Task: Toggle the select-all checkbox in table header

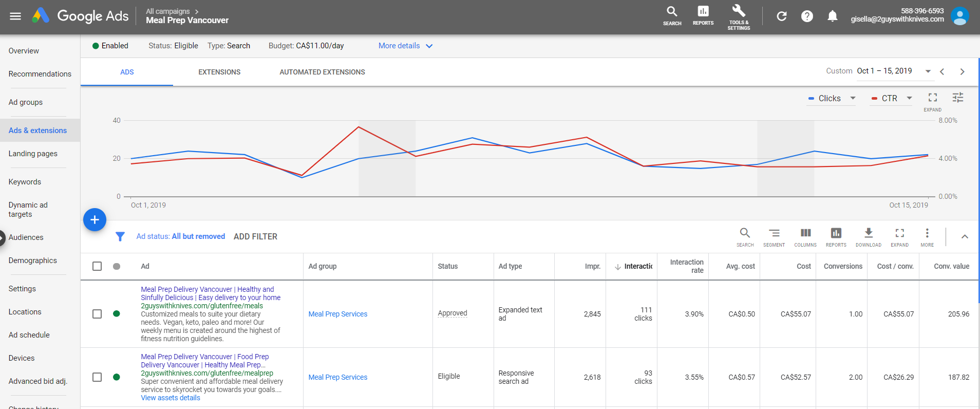Action: [97, 266]
